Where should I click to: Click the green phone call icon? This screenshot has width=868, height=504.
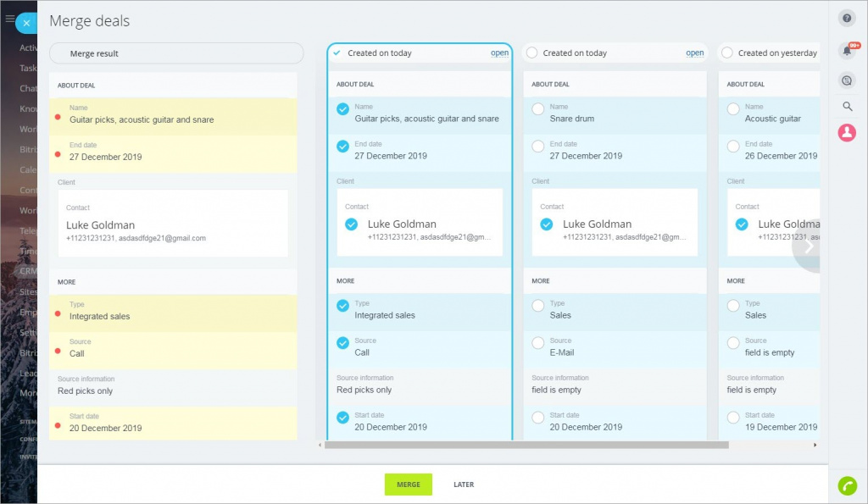click(x=846, y=485)
